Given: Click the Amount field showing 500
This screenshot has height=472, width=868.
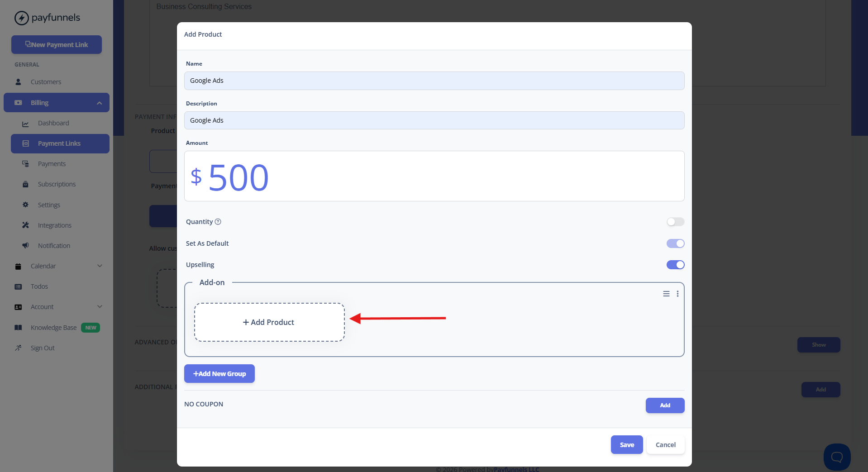Looking at the screenshot, I should (434, 176).
